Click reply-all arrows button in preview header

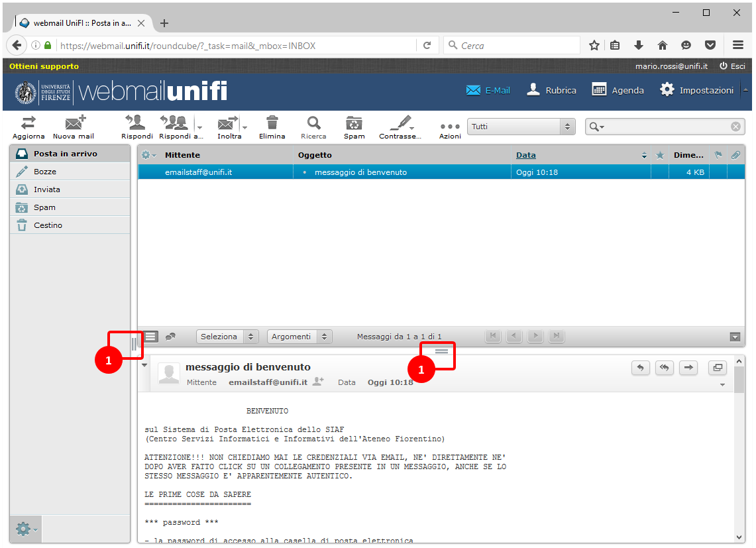(665, 368)
